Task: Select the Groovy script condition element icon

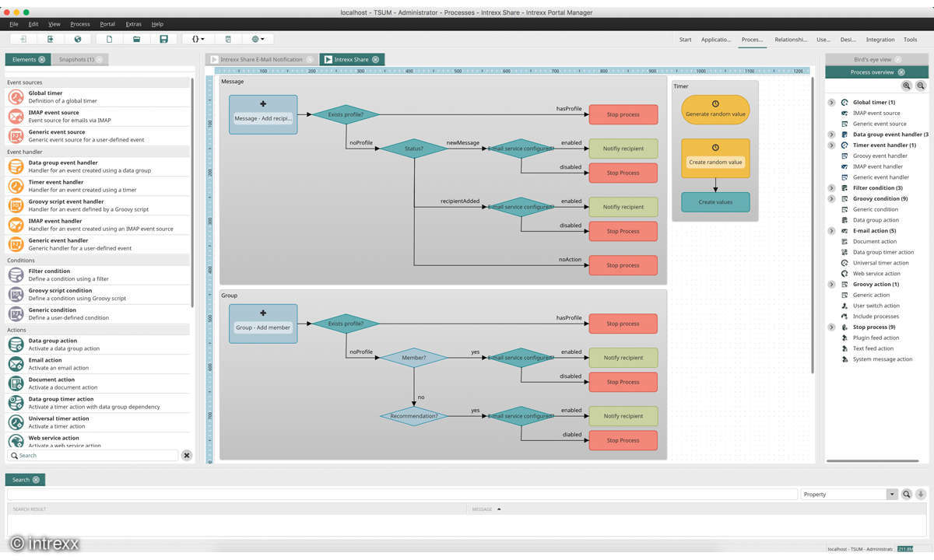Action: [x=16, y=294]
